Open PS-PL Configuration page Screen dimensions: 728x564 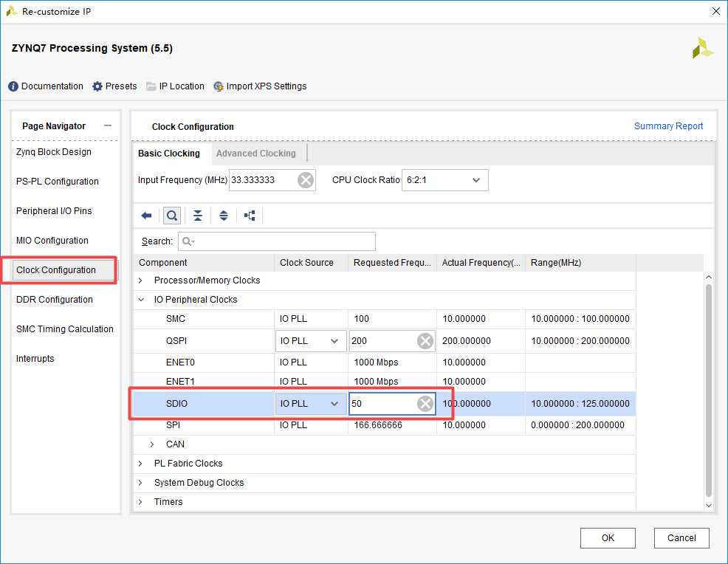[57, 182]
